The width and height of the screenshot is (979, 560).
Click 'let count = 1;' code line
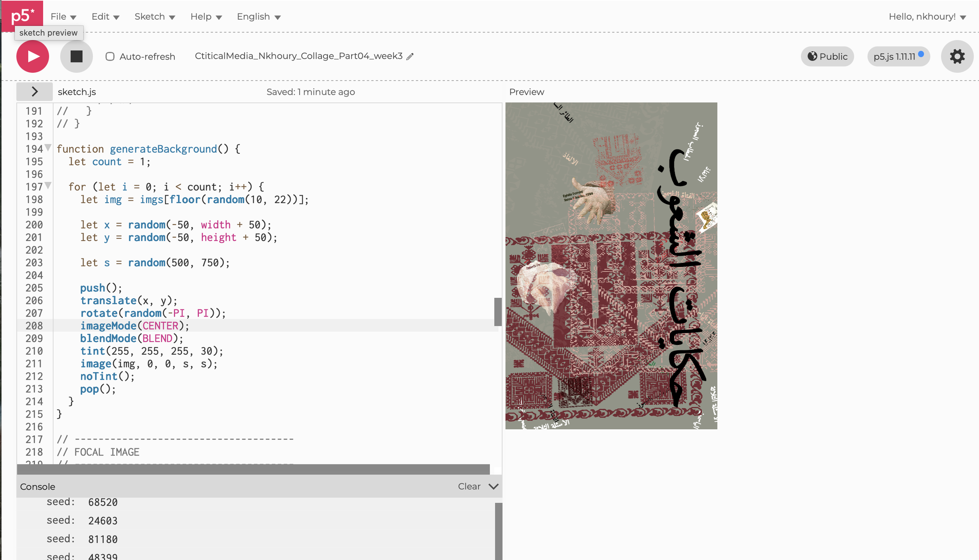(109, 162)
